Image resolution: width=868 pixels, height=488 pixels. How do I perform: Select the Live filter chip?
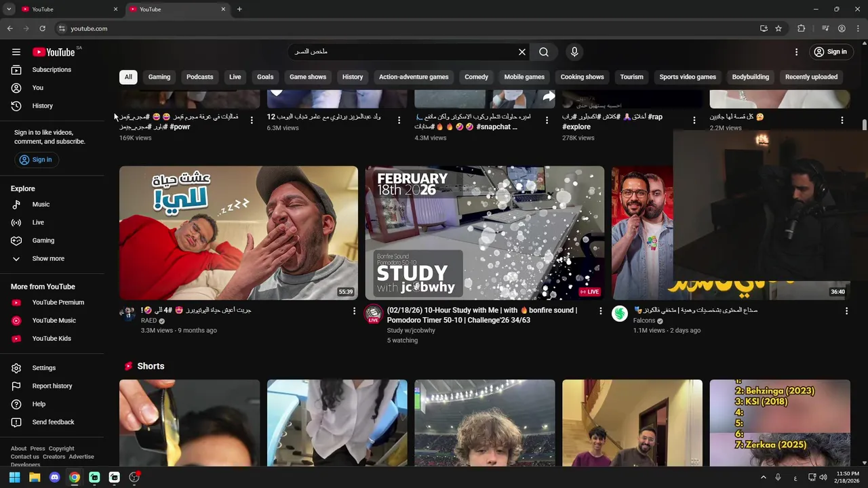tap(235, 77)
